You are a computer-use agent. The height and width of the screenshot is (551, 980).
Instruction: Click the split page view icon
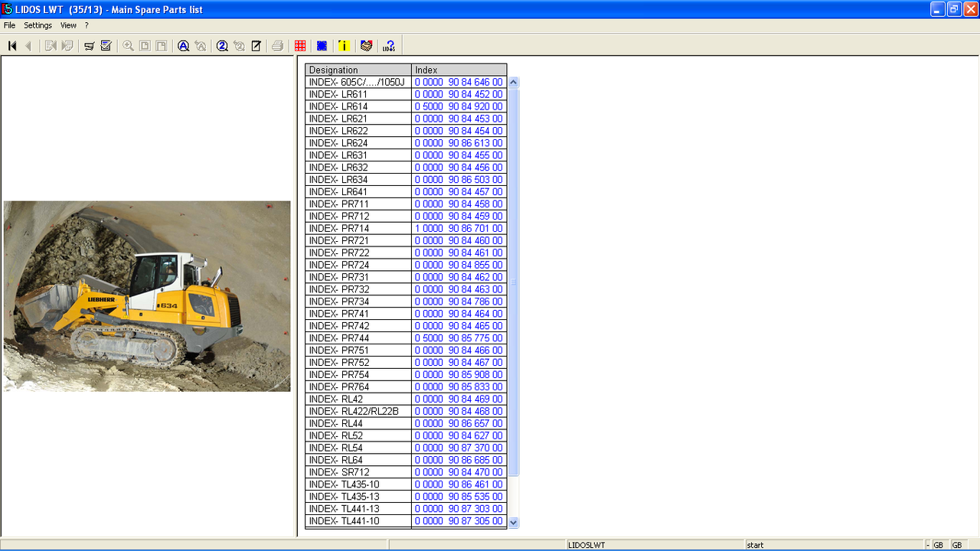coord(162,46)
